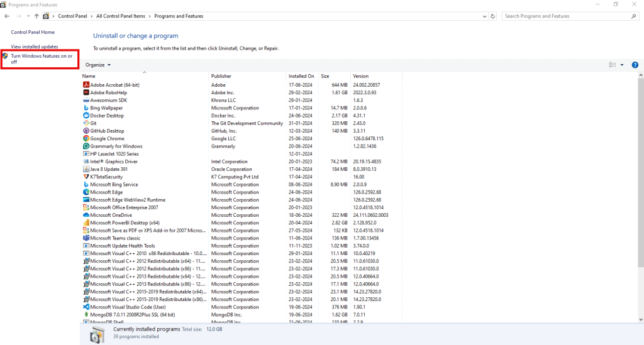Click the Microsoft Office Enterprise 2007 icon

click(86, 207)
